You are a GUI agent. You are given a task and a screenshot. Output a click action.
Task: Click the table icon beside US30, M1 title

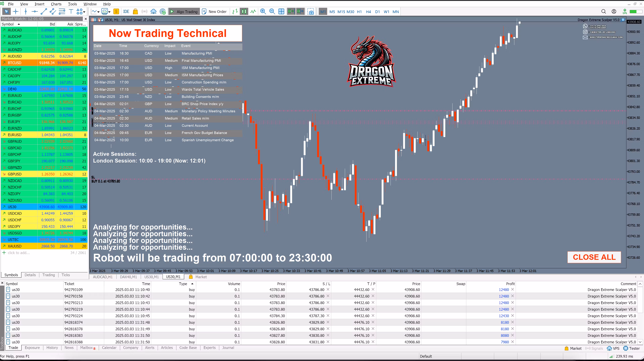click(94, 20)
